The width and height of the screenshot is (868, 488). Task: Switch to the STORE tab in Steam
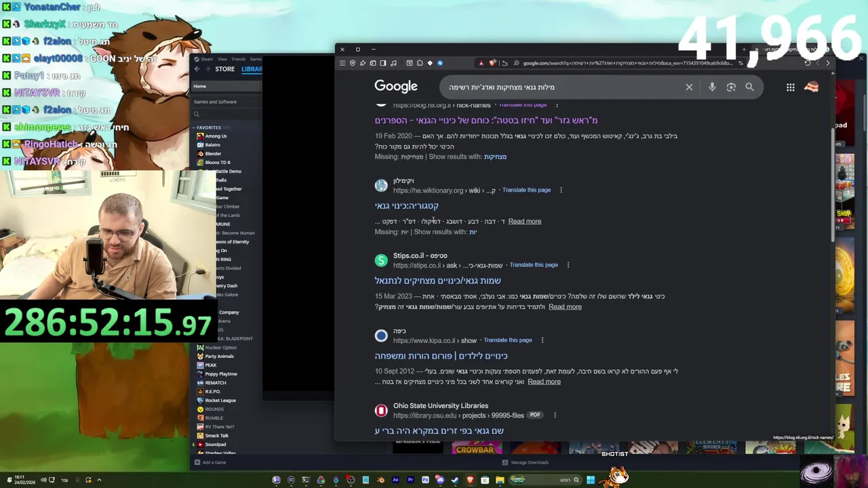click(x=224, y=69)
